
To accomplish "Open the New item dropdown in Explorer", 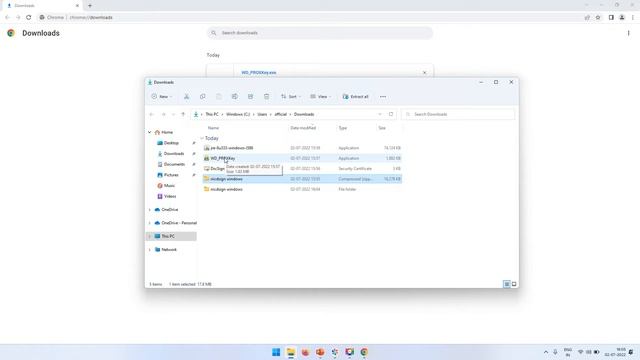I will pyautogui.click(x=162, y=97).
